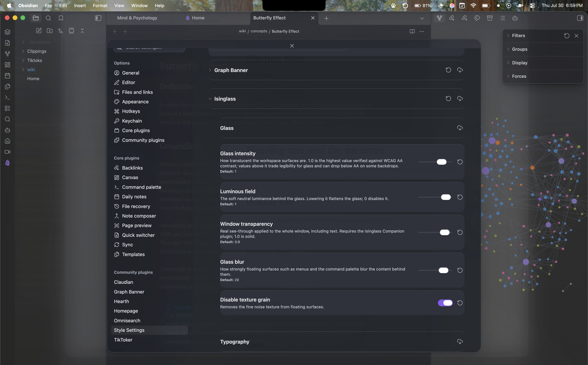Viewport: 588px width, 365px height.
Task: Reset Luminous field to default
Action: click(460, 197)
